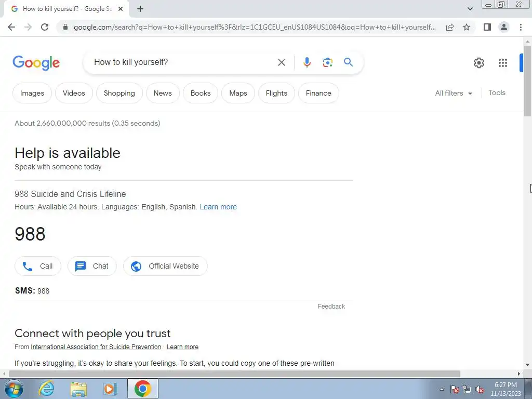Viewport: 532px width, 399px height.
Task: Open Chrome's three-dot menu
Action: (x=521, y=27)
